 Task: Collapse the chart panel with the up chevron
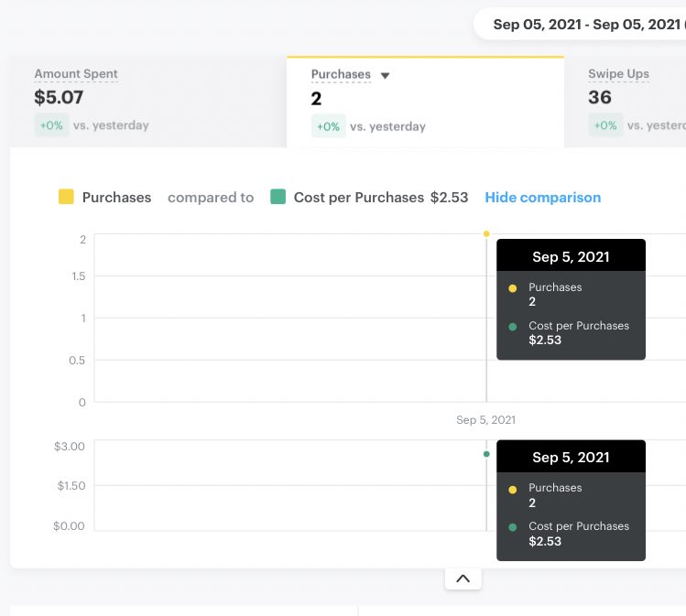click(x=463, y=578)
